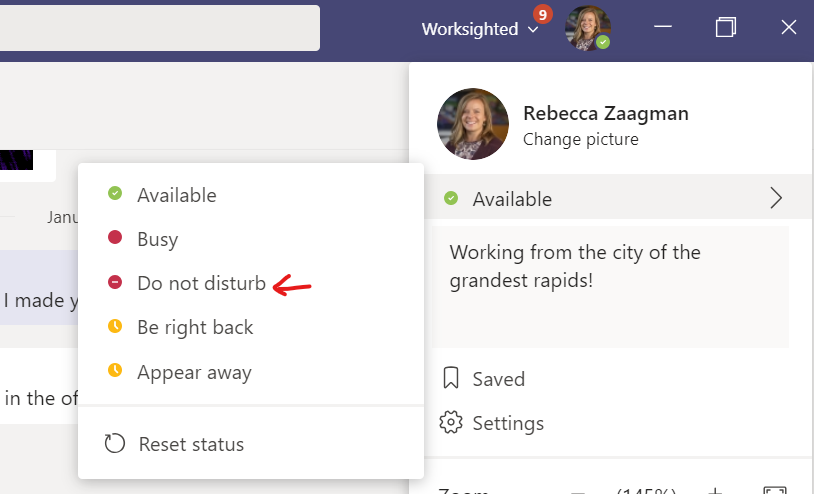Click the Be right back clock icon
Screen dimensions: 814x494
tap(115, 326)
